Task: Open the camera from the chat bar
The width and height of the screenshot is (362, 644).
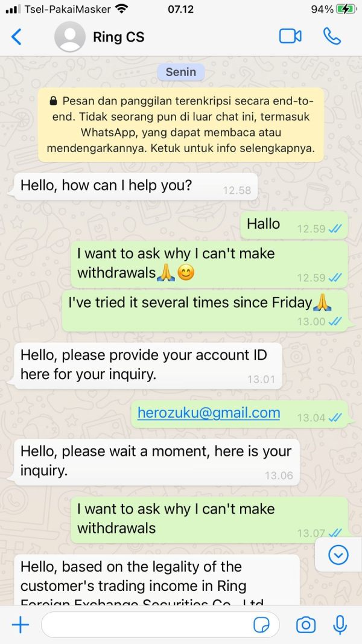Action: click(x=305, y=625)
